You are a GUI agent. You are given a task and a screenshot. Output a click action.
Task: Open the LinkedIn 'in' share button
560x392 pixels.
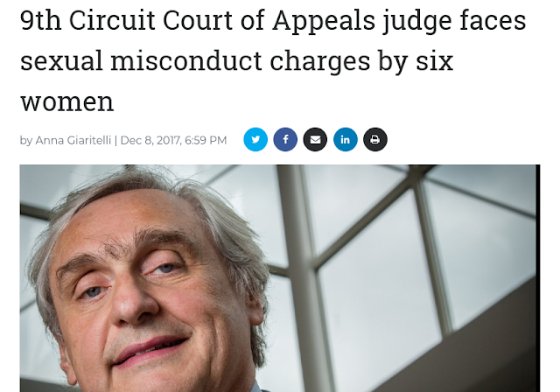point(346,139)
